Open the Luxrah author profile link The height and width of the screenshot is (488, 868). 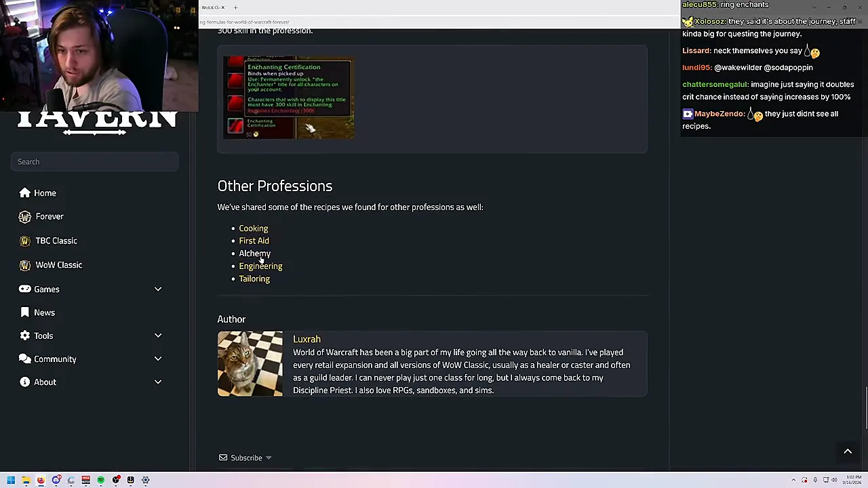click(307, 339)
